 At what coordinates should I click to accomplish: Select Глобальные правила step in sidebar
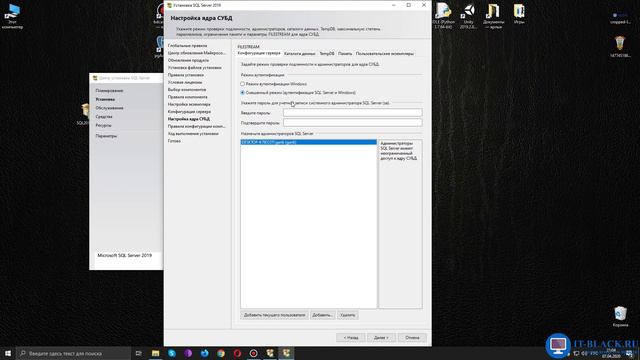[x=187, y=46]
